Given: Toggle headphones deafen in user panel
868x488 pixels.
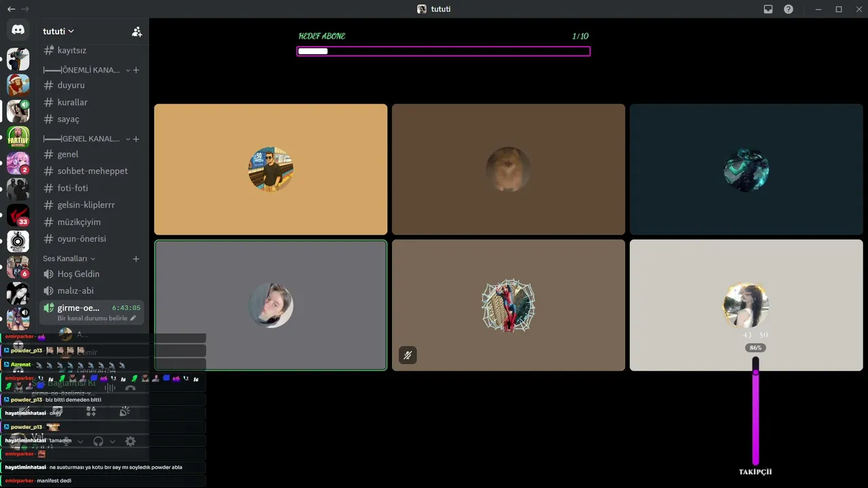Looking at the screenshot, I should pyautogui.click(x=98, y=441).
